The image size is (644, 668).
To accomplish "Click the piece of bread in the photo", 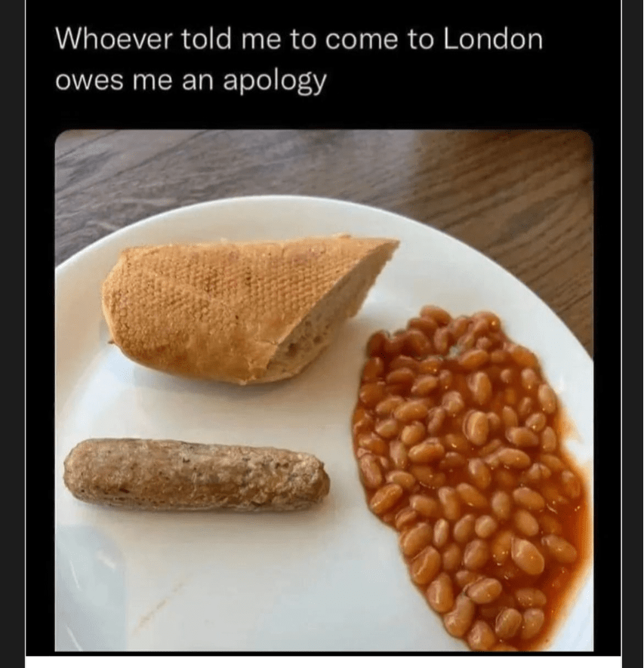I will tap(247, 309).
